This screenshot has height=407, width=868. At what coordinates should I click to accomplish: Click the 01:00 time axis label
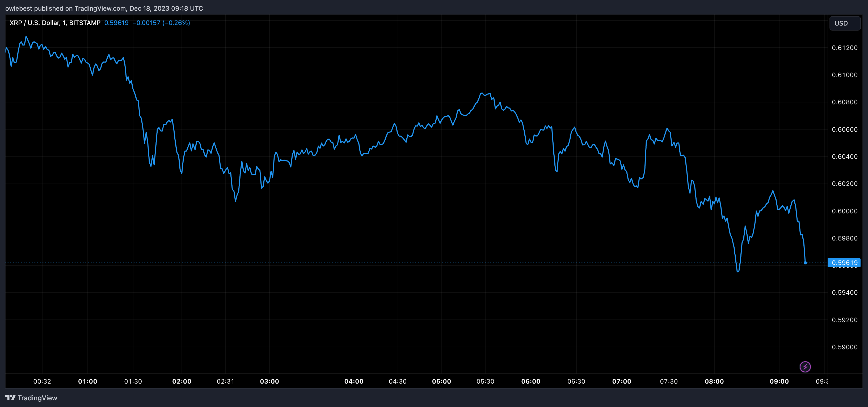tap(88, 381)
